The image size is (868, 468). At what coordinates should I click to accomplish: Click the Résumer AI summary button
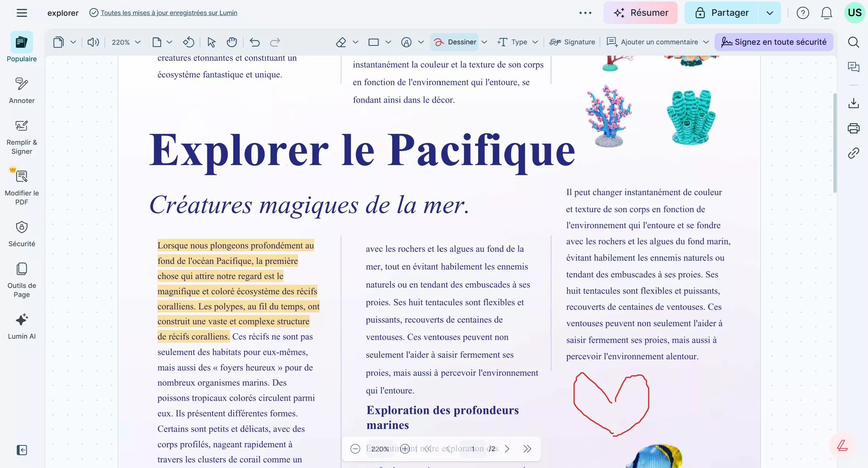pyautogui.click(x=640, y=13)
